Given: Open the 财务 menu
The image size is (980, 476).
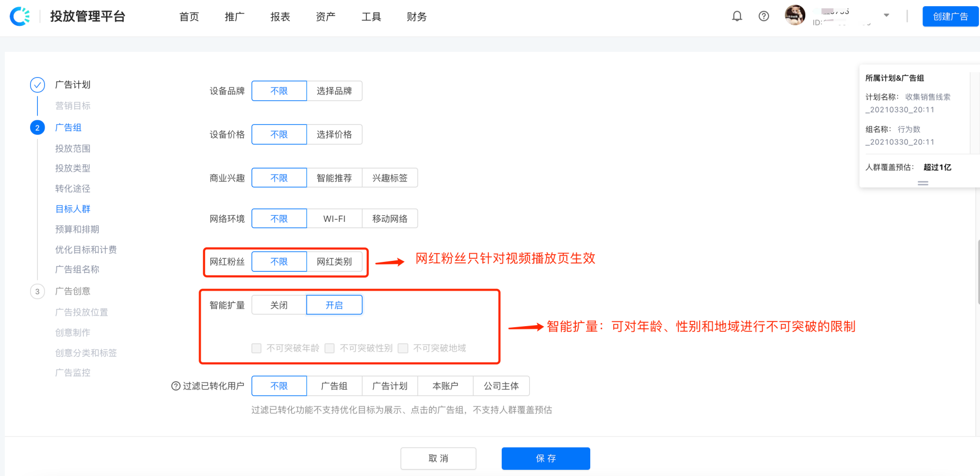Looking at the screenshot, I should point(417,16).
